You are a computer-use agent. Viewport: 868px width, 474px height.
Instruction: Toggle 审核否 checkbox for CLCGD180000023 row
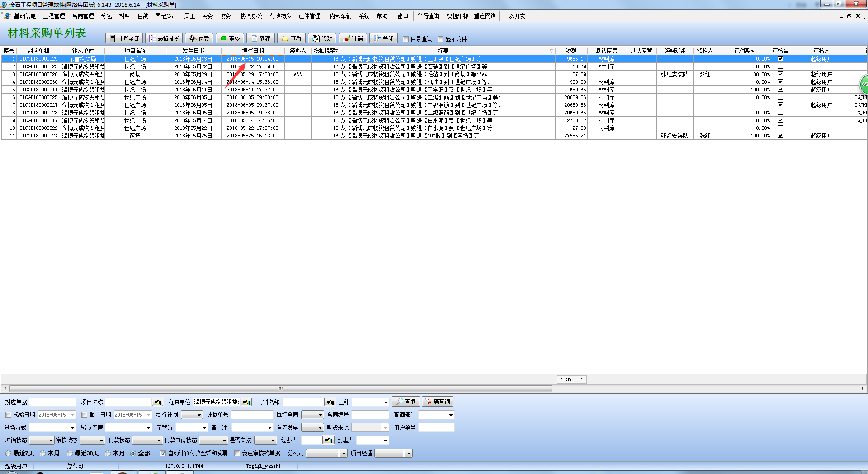coord(780,66)
